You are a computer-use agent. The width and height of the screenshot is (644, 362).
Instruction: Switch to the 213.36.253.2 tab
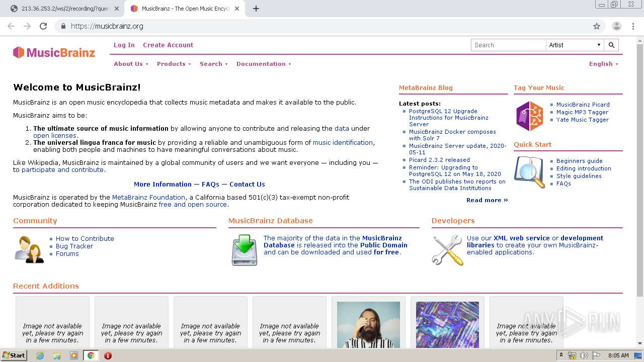pos(64,9)
